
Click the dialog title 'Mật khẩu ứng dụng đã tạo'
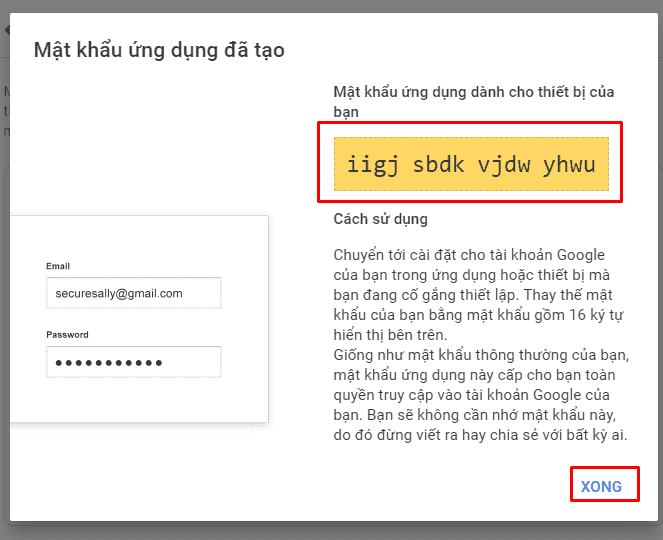tap(159, 50)
